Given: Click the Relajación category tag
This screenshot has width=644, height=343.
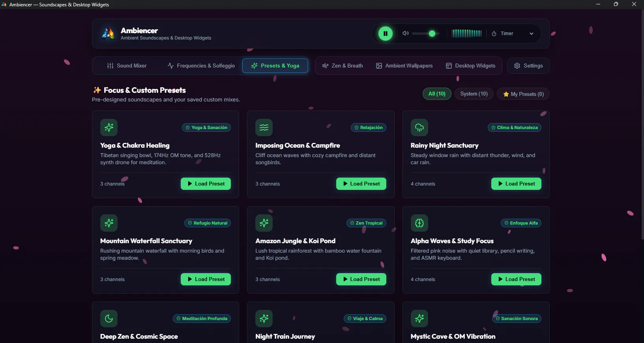Looking at the screenshot, I should click(x=369, y=127).
